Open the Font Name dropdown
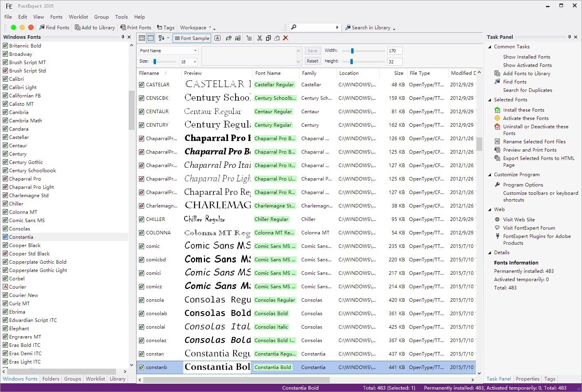This screenshot has width=582, height=392. pos(195,51)
